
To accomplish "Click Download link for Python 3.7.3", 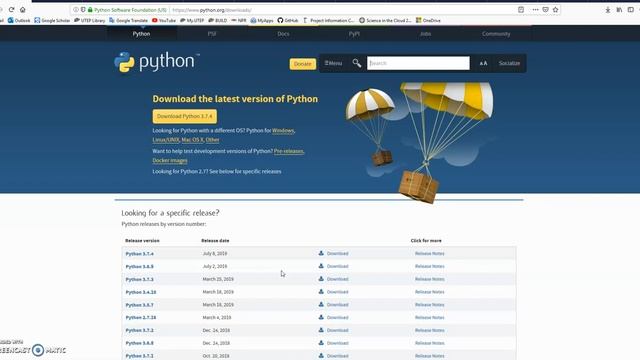I will 338,279.
